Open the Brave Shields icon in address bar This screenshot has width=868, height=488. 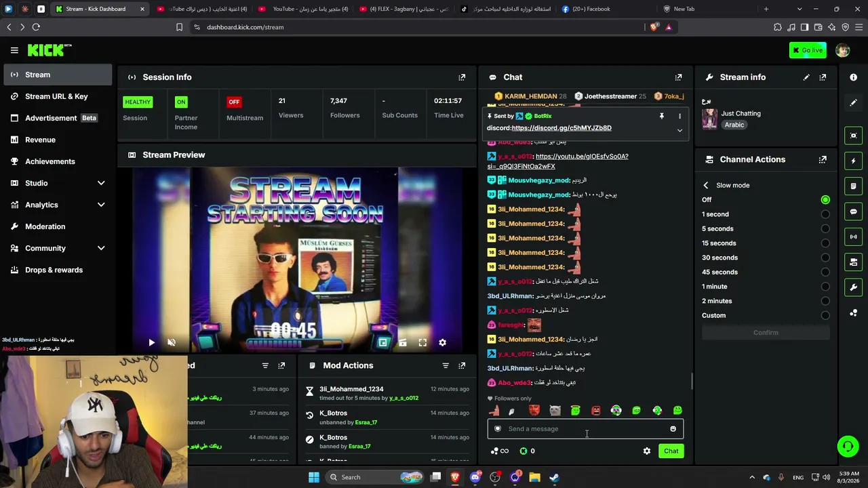(x=654, y=27)
